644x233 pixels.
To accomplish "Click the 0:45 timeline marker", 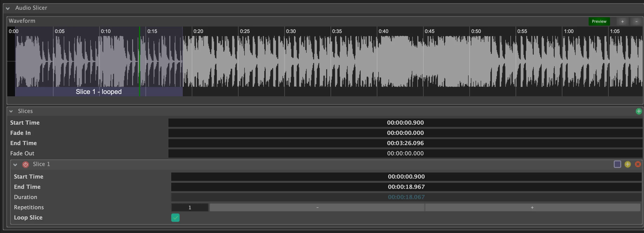I will tap(429, 31).
